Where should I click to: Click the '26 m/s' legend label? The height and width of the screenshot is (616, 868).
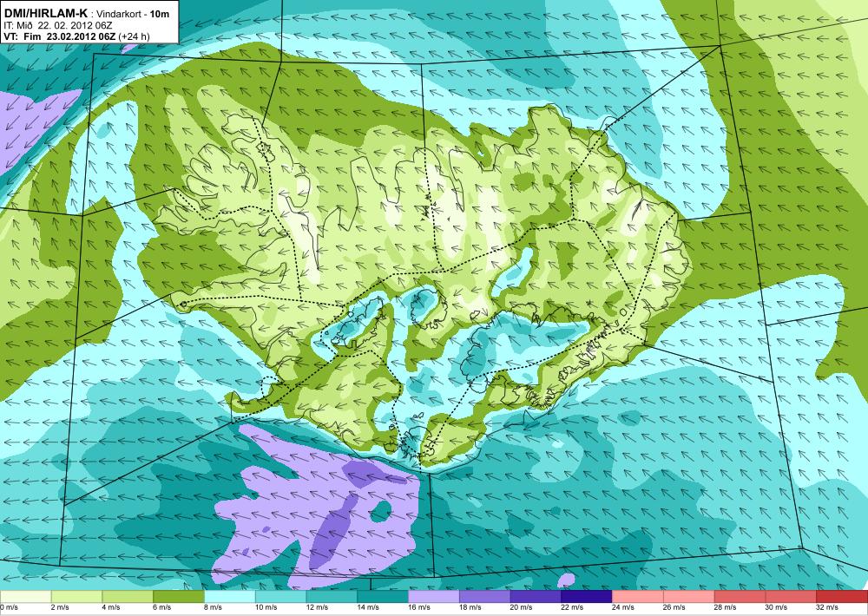click(x=674, y=607)
